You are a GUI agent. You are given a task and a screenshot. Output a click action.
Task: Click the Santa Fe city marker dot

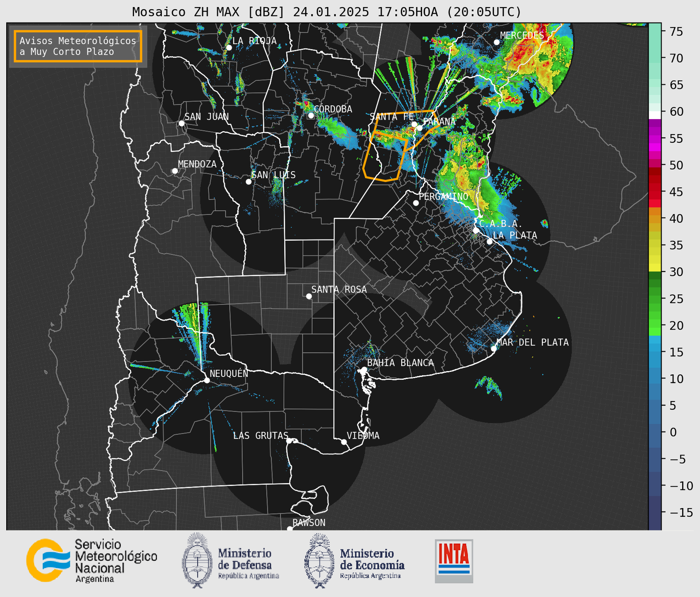click(414, 124)
